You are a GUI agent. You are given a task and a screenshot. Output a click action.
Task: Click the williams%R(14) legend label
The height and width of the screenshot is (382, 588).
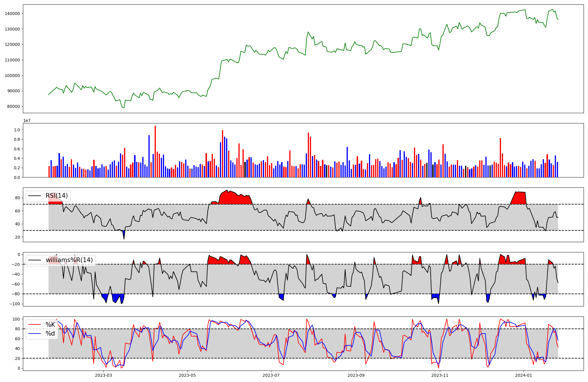coord(69,260)
